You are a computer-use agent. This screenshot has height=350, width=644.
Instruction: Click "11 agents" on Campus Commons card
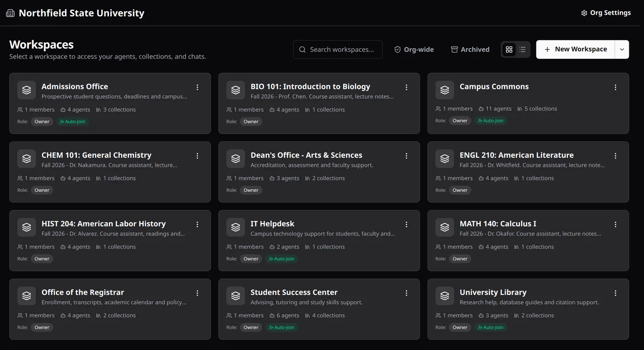(x=495, y=109)
